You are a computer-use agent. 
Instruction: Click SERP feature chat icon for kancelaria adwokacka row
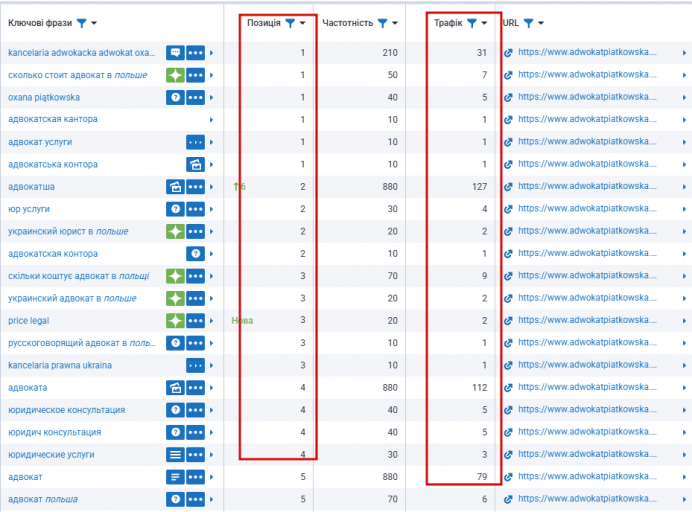[x=175, y=53]
